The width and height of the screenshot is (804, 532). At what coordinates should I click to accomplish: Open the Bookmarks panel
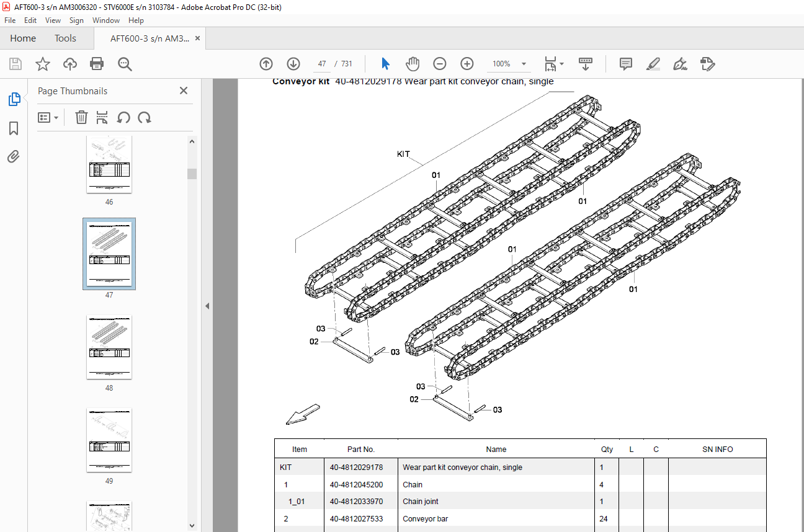point(14,128)
